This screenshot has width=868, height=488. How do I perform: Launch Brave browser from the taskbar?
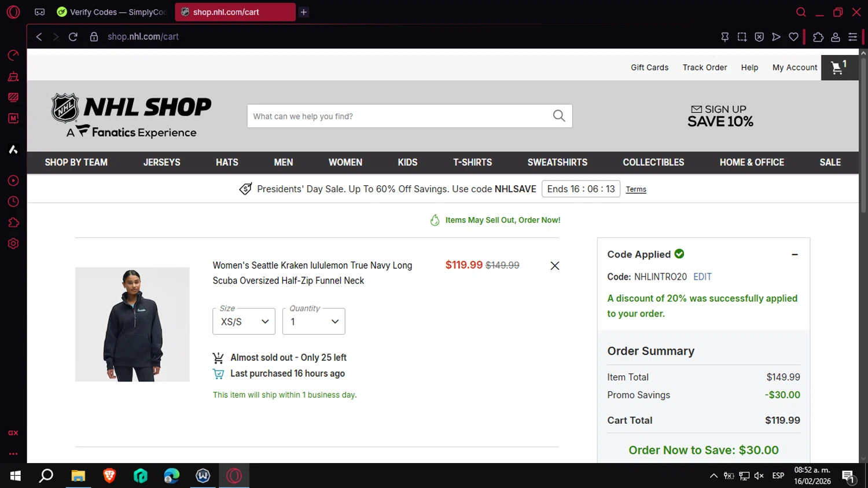point(109,476)
